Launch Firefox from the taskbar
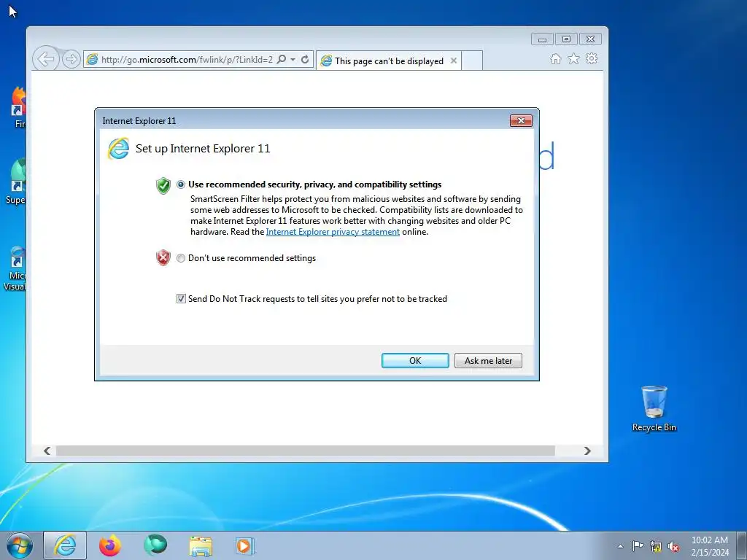The width and height of the screenshot is (747, 560). (110, 545)
